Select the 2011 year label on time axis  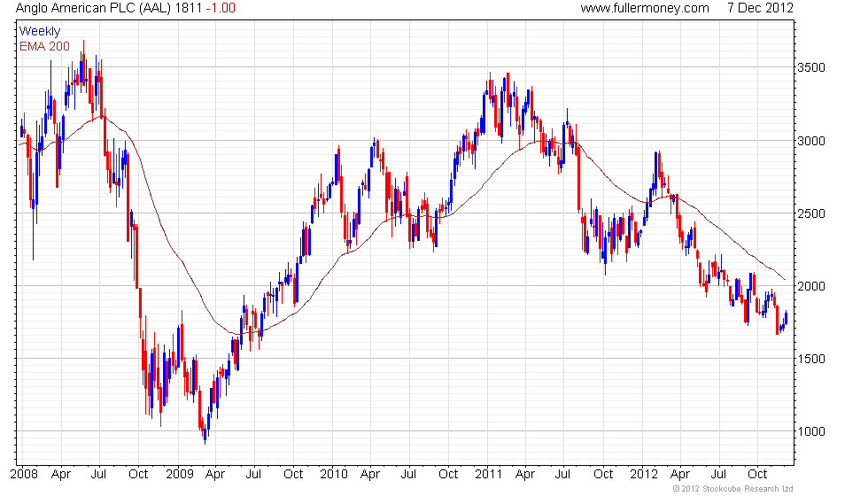[x=488, y=475]
